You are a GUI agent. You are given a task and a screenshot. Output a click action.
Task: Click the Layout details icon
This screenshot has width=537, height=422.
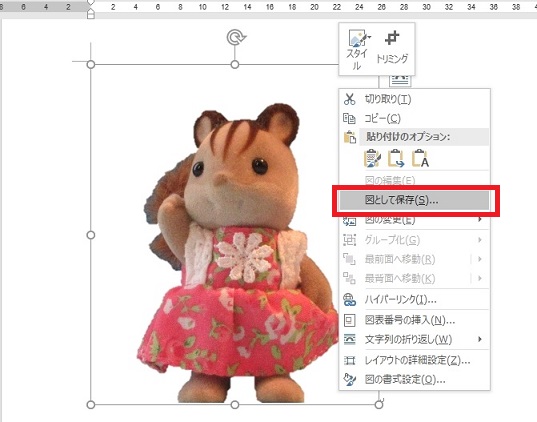point(349,360)
